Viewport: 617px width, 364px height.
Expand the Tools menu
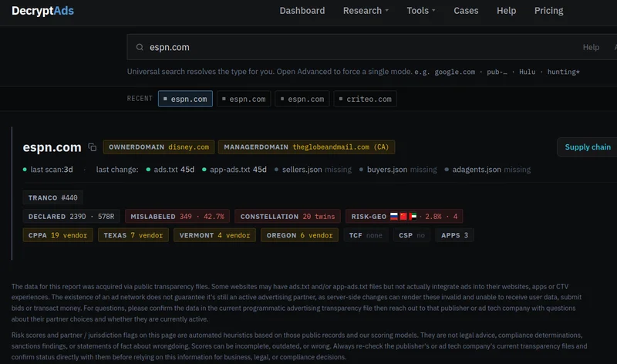(x=420, y=11)
